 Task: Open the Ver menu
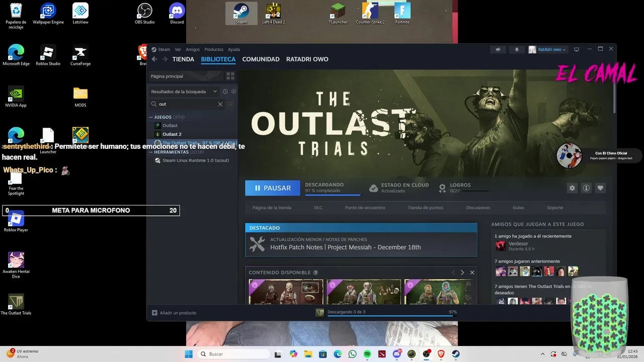click(x=178, y=49)
